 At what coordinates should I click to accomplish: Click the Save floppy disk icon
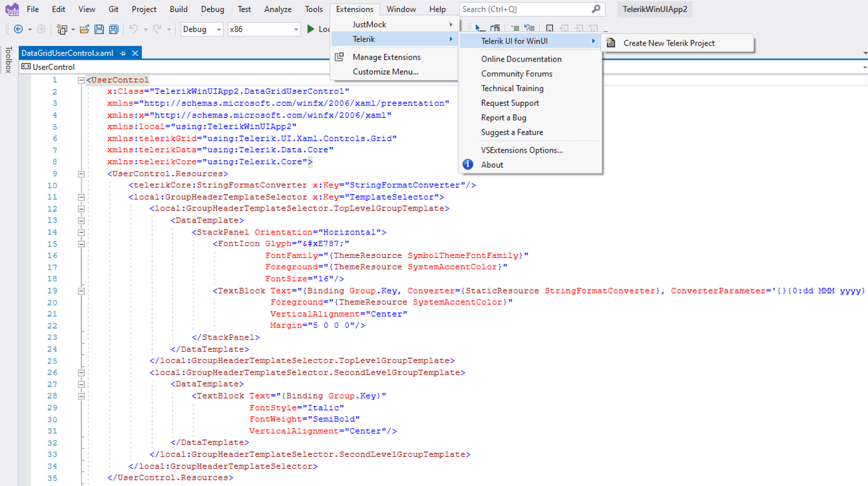[x=99, y=29]
